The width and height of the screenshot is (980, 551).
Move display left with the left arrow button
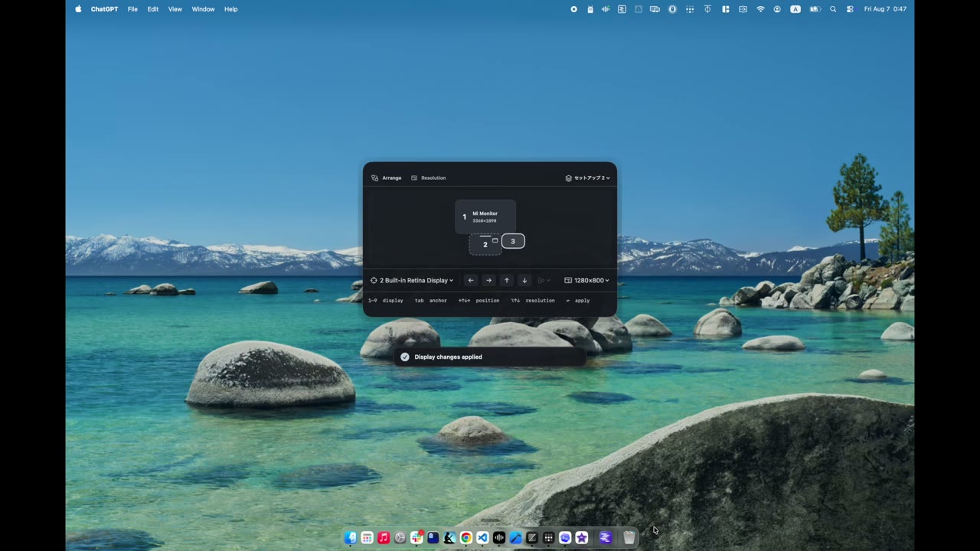[x=471, y=280]
